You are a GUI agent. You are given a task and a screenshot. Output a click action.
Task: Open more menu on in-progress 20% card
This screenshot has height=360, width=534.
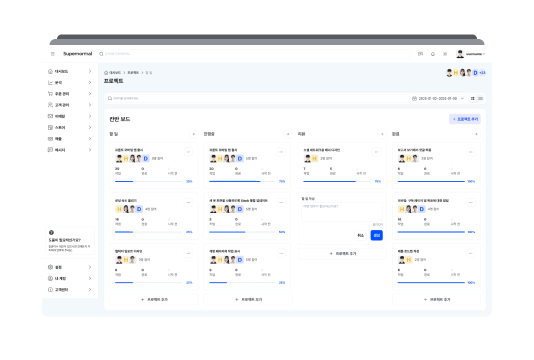tap(281, 253)
